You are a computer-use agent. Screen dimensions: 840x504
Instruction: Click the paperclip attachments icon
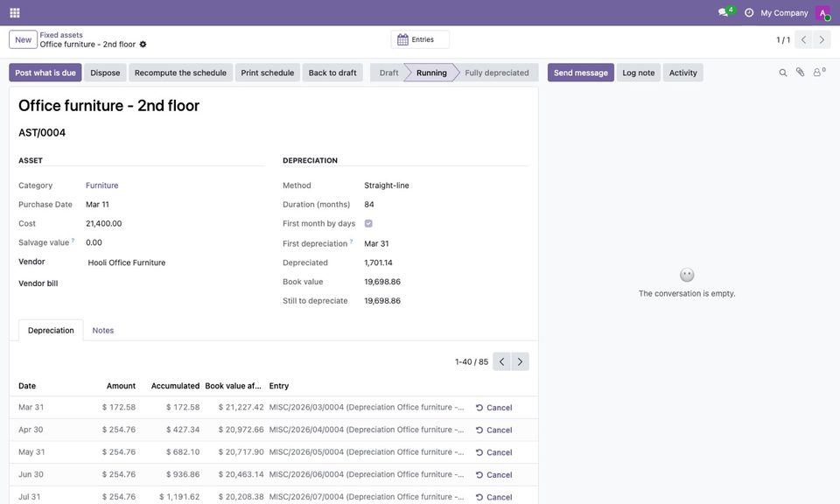coord(800,73)
